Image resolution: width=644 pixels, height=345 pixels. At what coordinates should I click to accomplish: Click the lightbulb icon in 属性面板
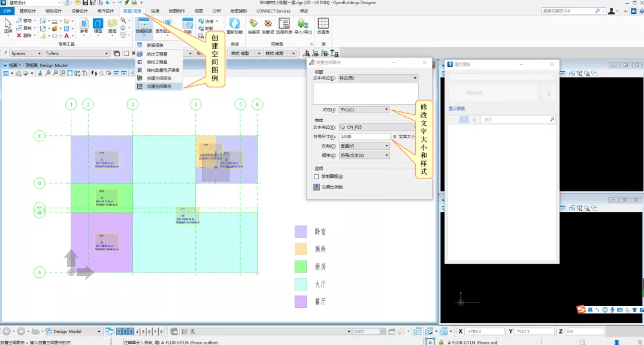click(549, 92)
